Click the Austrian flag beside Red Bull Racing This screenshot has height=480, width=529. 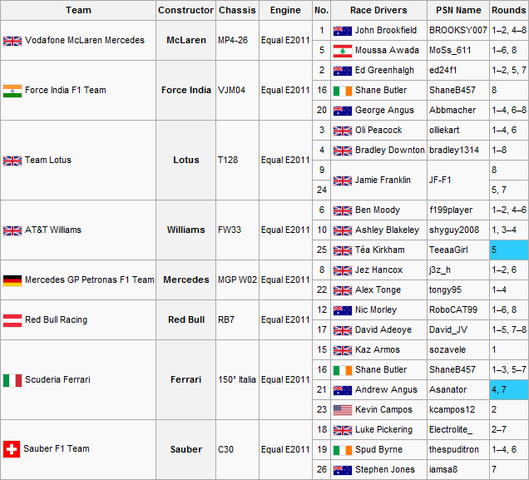point(12,320)
